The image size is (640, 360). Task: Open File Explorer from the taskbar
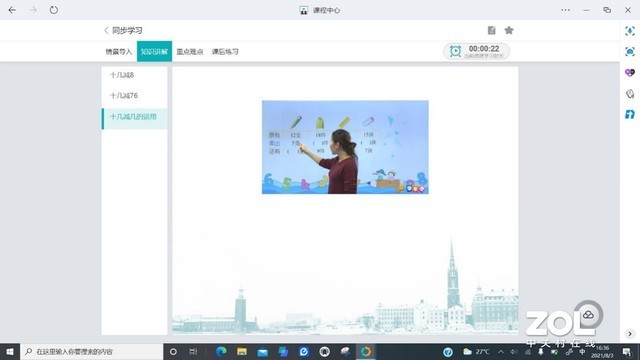click(242, 351)
